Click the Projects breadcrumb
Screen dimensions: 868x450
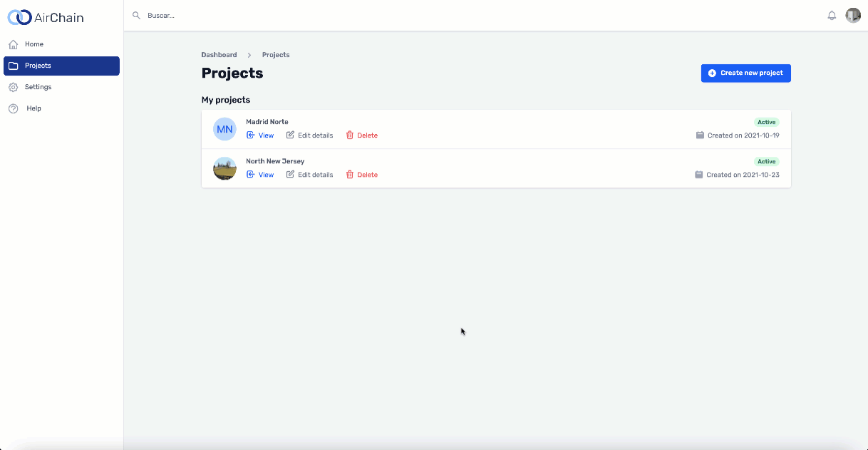coord(276,55)
